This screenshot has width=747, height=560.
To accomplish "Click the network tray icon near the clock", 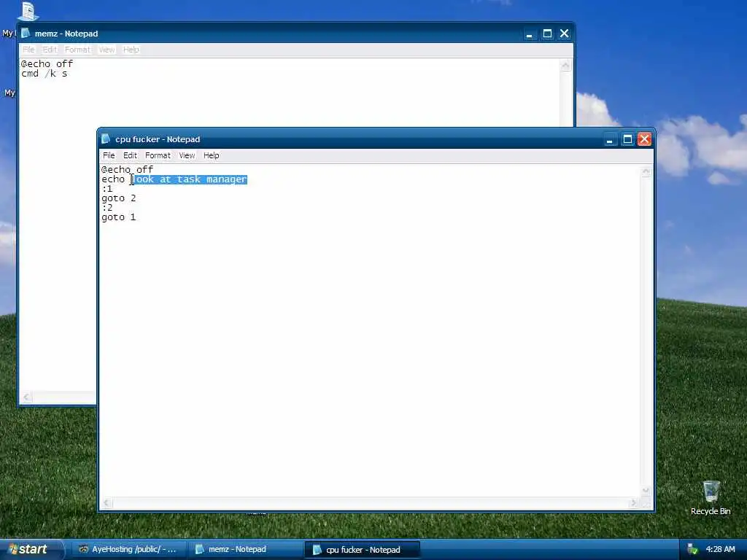I will (693, 550).
